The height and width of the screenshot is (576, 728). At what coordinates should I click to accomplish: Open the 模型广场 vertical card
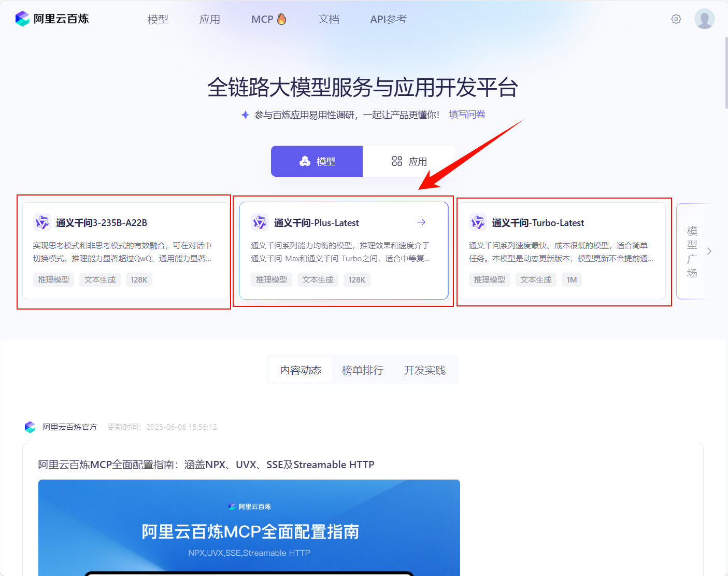(x=692, y=251)
